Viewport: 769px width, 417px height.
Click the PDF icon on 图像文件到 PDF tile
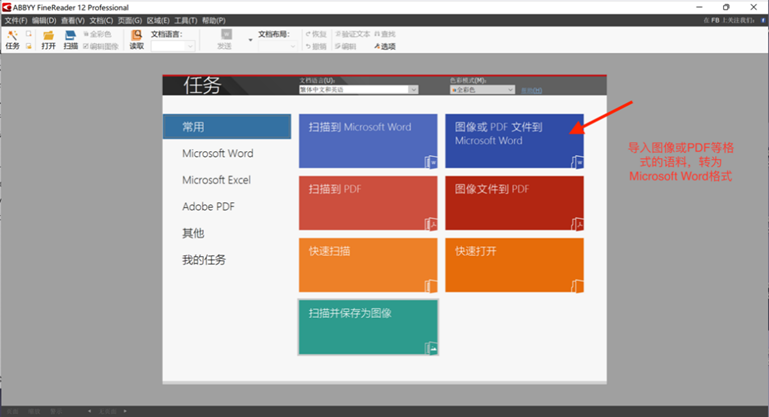pos(577,224)
